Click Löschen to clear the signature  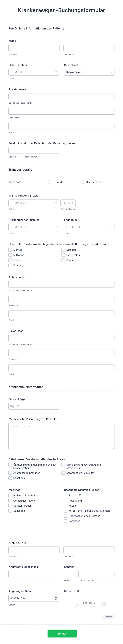108,617
